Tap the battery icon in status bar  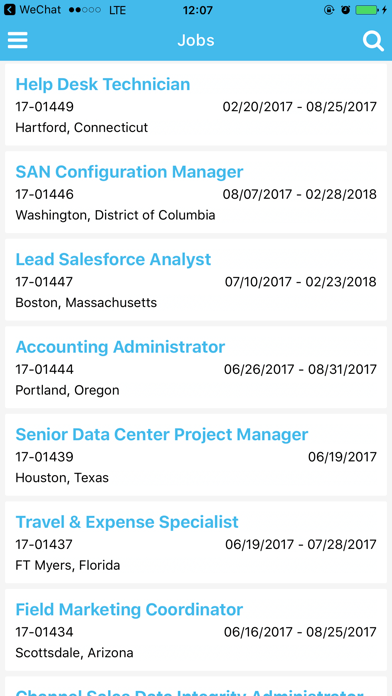tap(367, 10)
